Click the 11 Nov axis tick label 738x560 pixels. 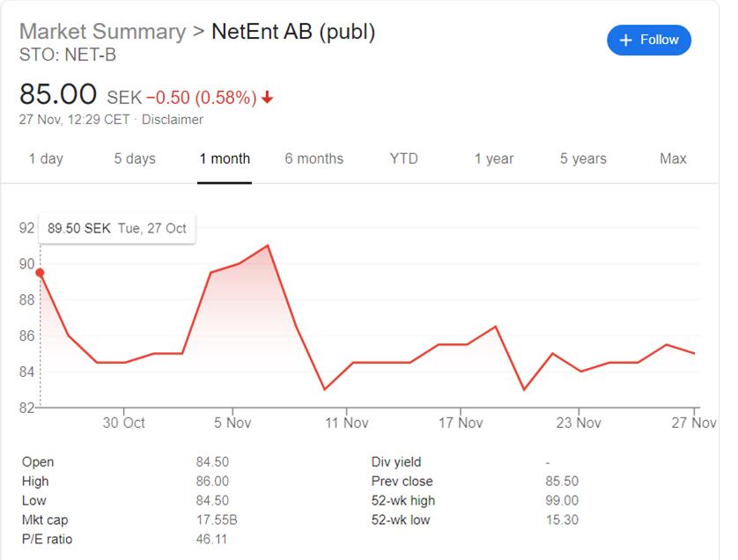coord(347,423)
